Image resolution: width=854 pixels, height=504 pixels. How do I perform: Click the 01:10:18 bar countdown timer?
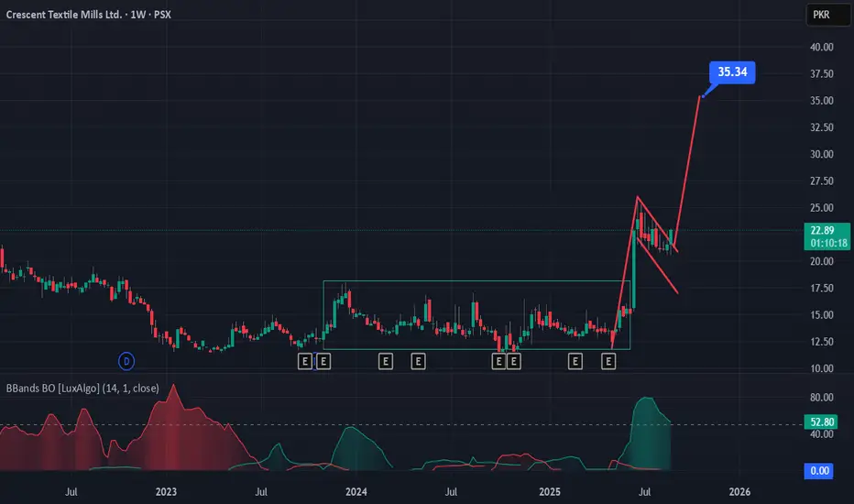click(829, 243)
